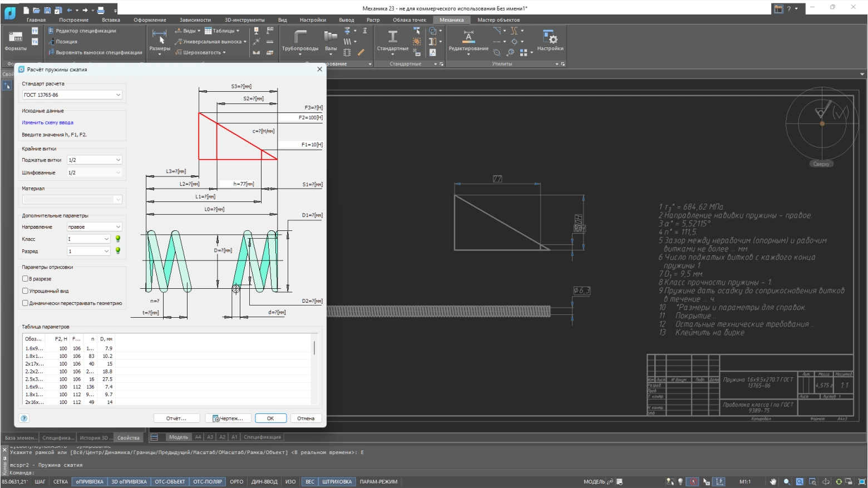Click 'Изменить схему ввода' link
The image size is (868, 488).
[47, 122]
